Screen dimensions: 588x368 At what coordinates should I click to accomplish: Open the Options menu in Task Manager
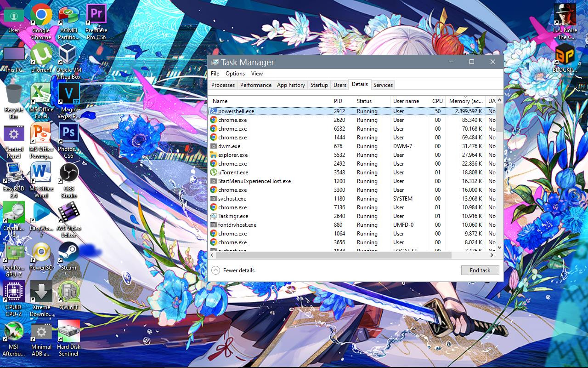[x=235, y=74]
